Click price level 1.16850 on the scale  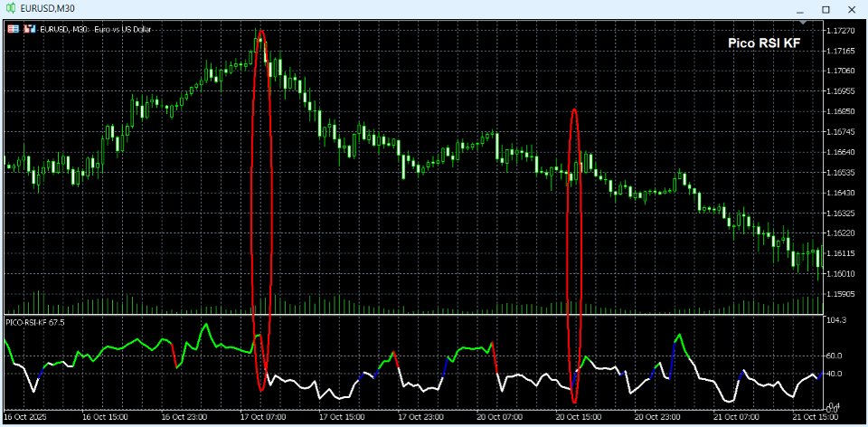point(840,111)
